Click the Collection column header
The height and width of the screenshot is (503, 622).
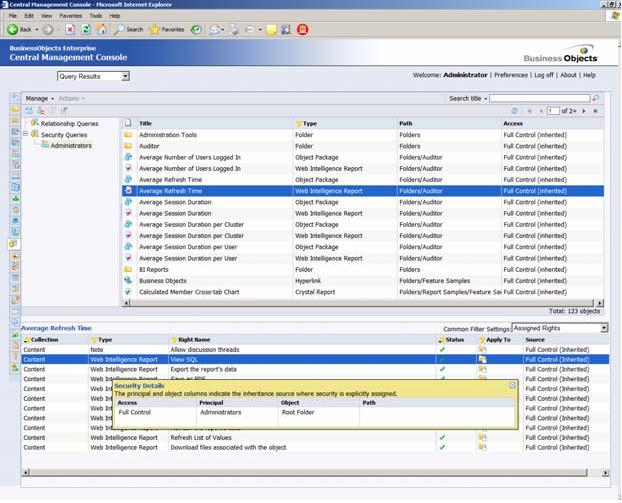coord(44,340)
